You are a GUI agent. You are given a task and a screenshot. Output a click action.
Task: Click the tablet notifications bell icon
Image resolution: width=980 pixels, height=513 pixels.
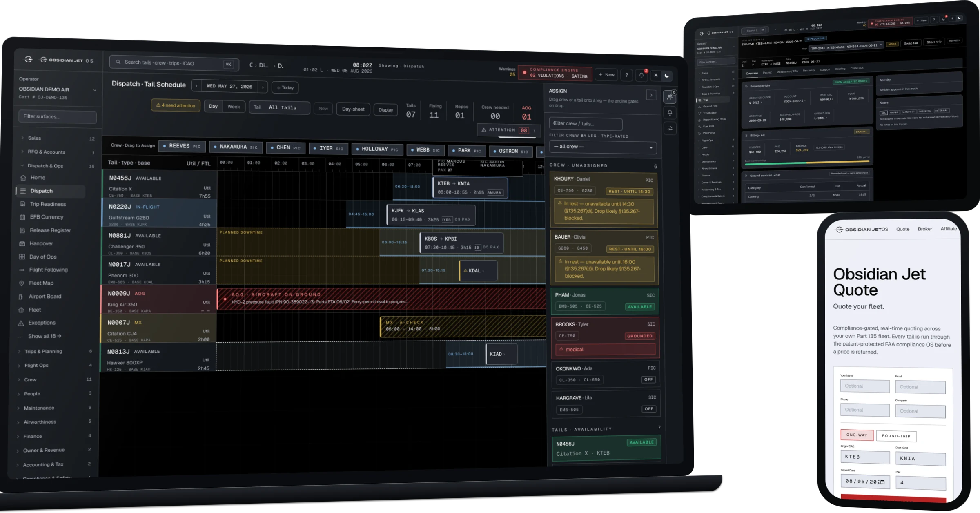[x=943, y=19]
